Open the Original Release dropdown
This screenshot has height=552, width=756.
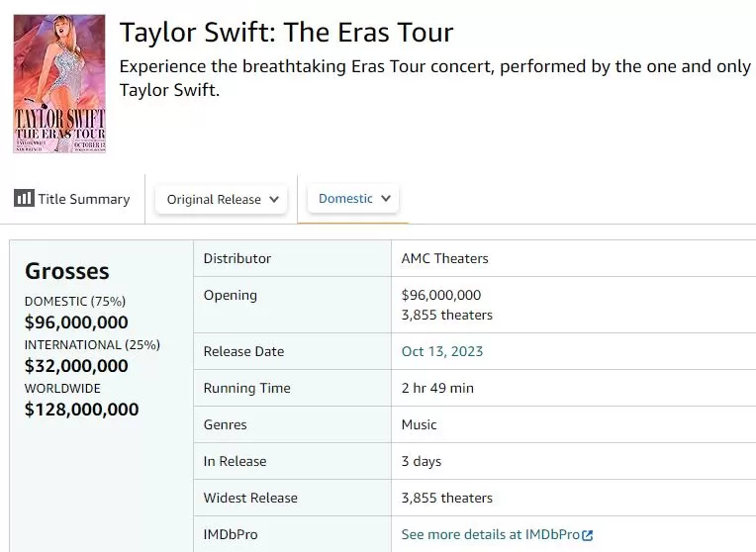221,199
